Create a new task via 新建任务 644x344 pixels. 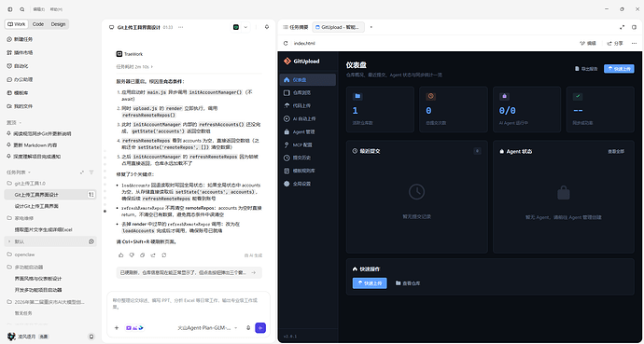tap(23, 39)
